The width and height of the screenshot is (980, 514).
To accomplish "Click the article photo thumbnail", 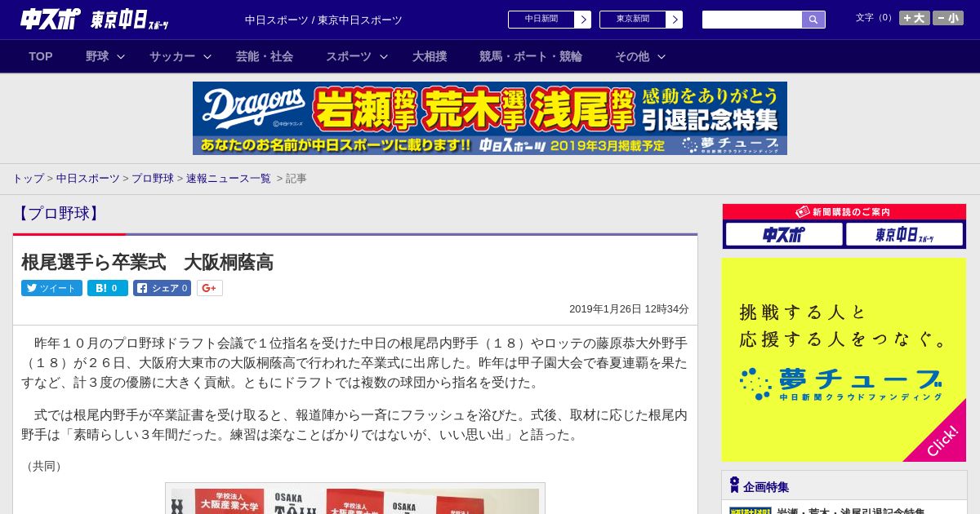I will coord(355,499).
